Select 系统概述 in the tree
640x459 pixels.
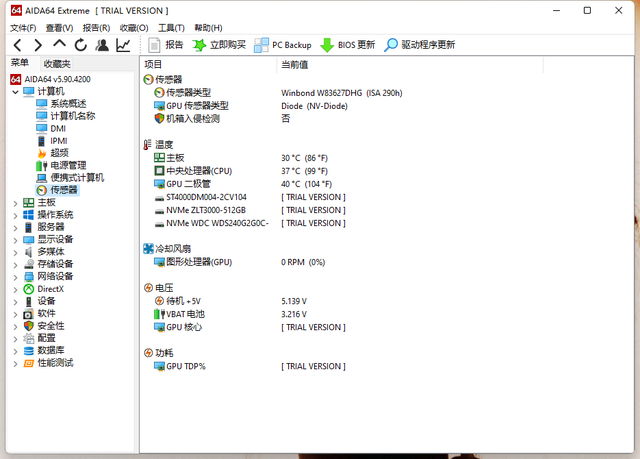point(61,104)
